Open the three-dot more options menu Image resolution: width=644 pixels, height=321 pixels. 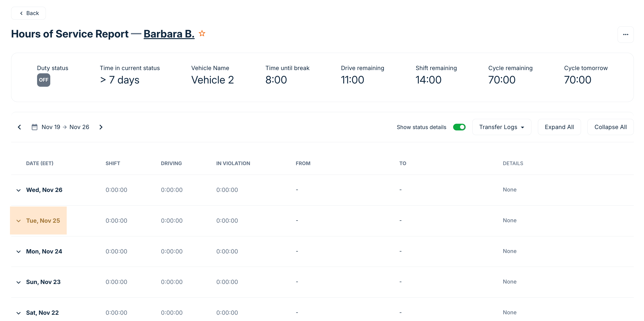pyautogui.click(x=625, y=34)
